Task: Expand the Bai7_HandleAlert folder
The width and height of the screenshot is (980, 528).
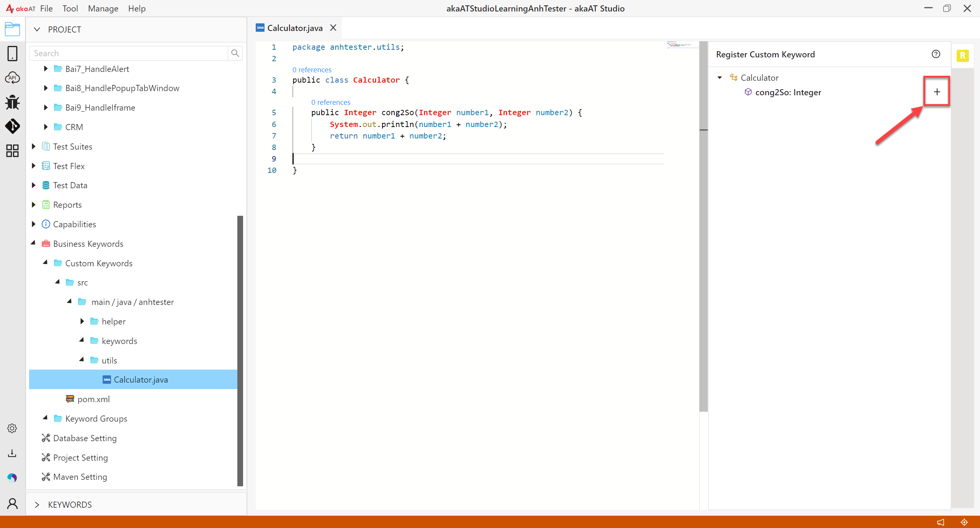Action: coord(46,68)
